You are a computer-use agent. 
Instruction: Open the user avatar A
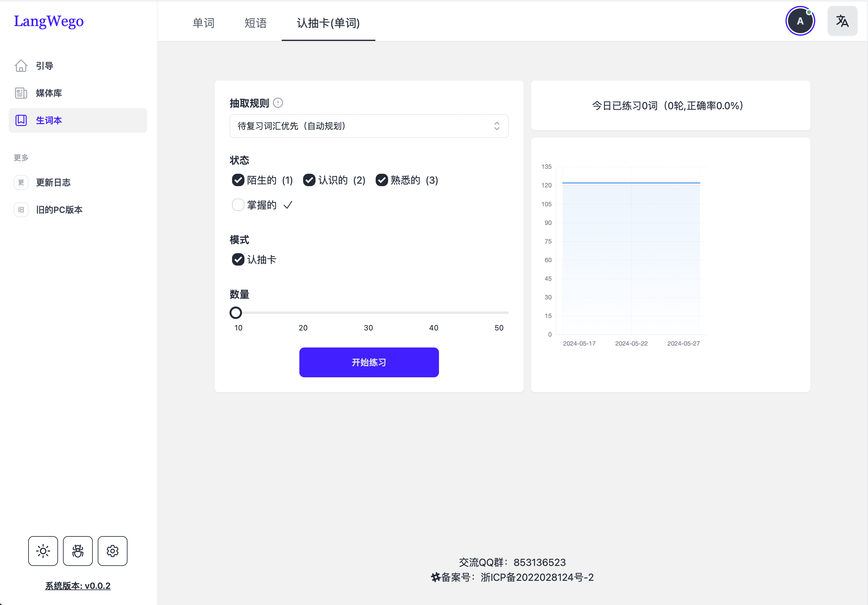pos(800,21)
